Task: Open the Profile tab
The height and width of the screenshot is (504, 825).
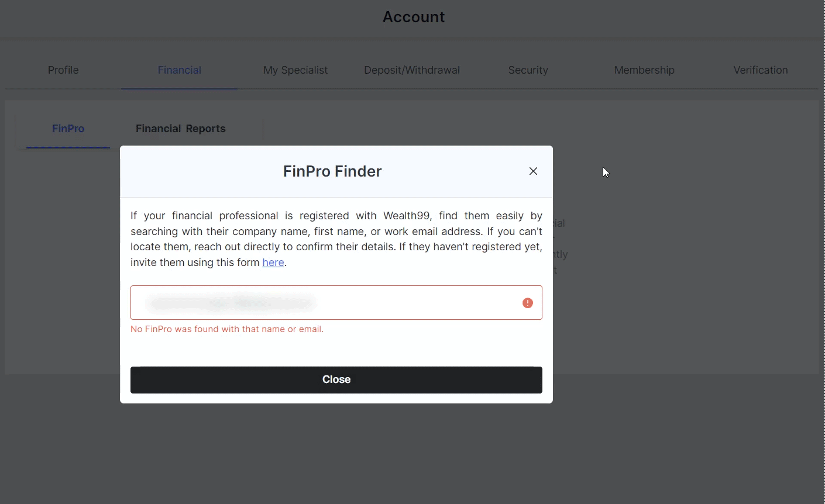Action: tap(63, 70)
